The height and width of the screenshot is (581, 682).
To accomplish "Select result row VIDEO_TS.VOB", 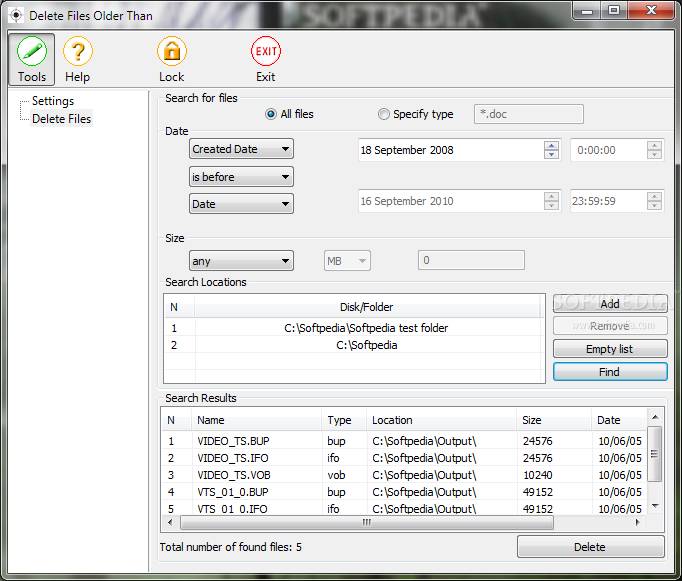I will pos(405,475).
